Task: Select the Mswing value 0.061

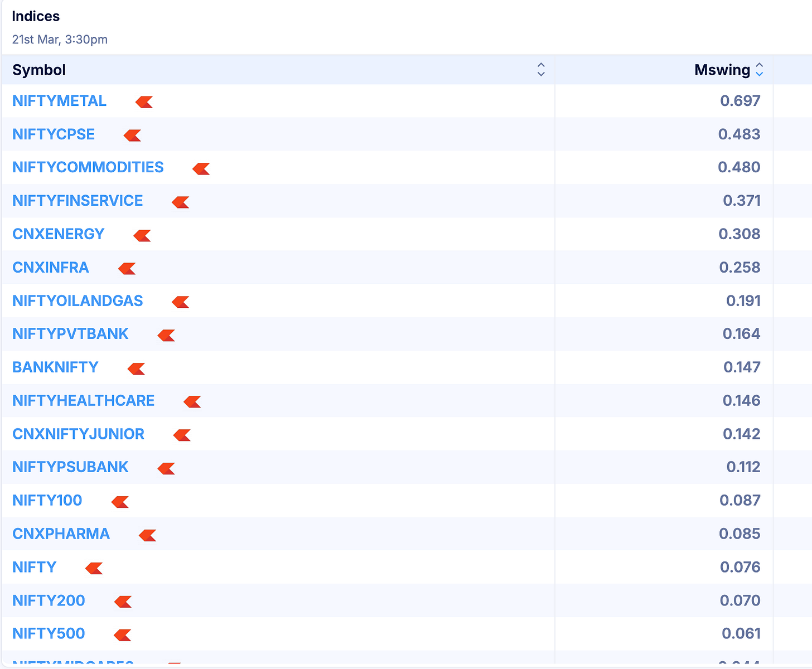Action: (741, 634)
